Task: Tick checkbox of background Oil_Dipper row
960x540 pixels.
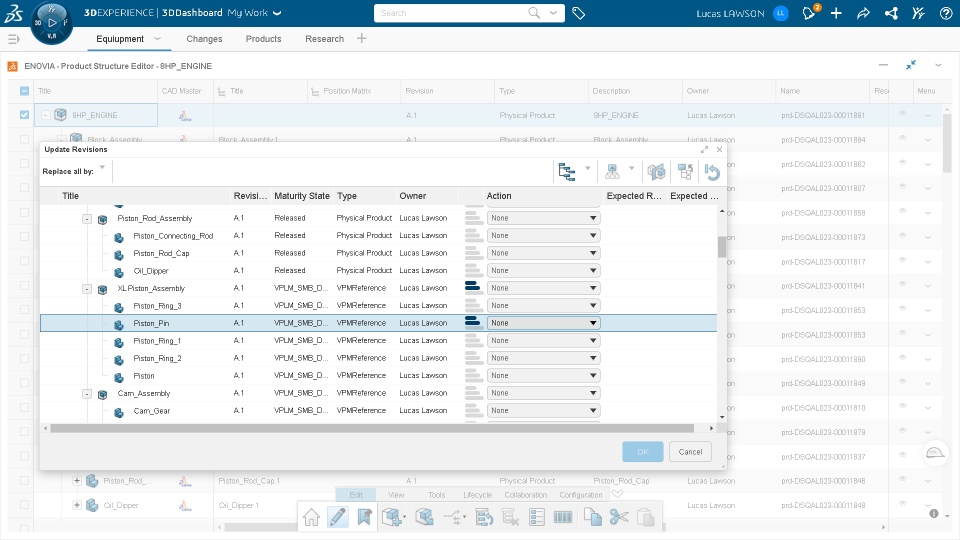Action: point(24,505)
